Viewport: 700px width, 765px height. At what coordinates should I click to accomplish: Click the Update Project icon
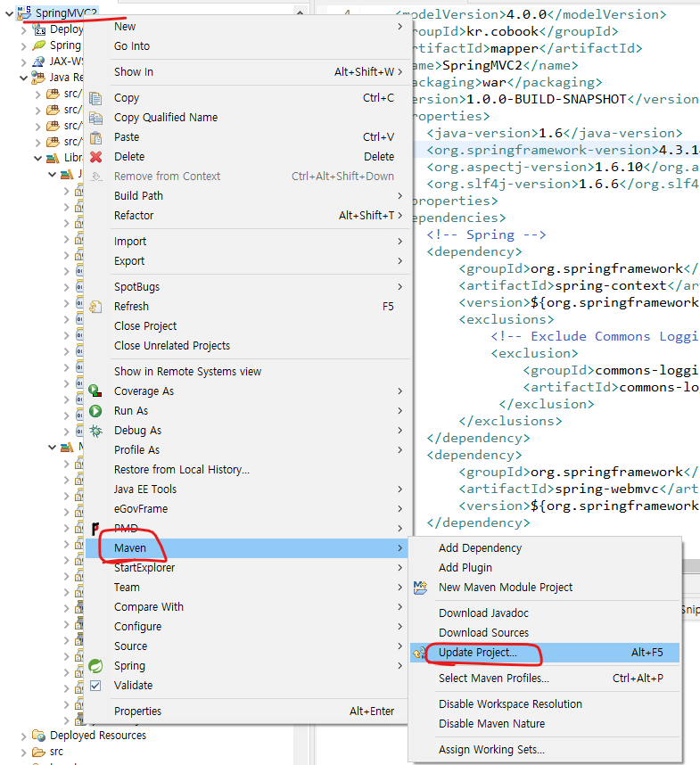418,653
